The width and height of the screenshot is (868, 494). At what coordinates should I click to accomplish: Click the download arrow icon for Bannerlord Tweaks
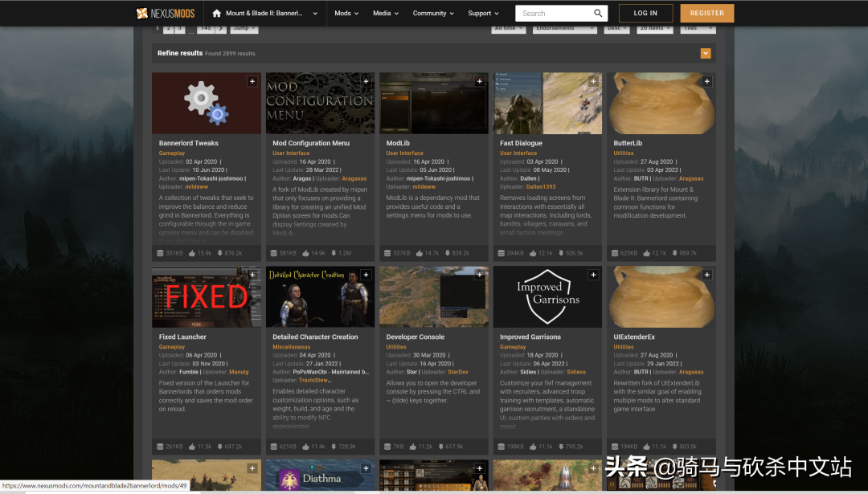click(219, 253)
